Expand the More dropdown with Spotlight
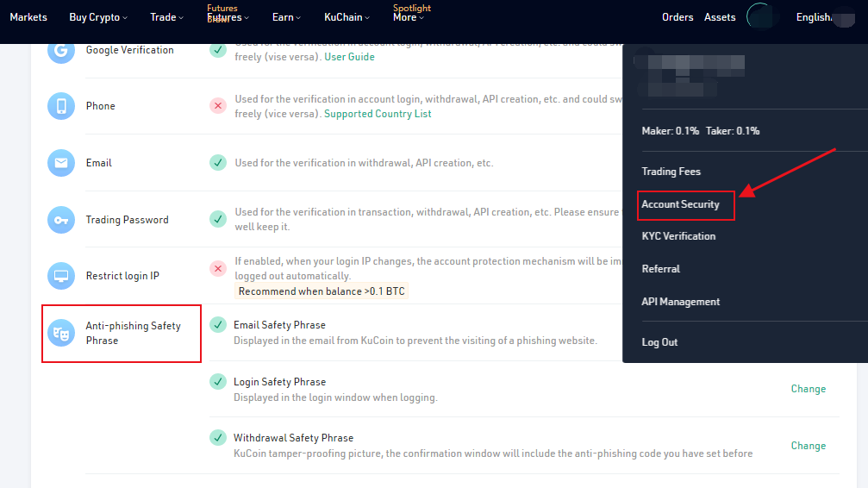The height and width of the screenshot is (488, 868). pos(409,17)
